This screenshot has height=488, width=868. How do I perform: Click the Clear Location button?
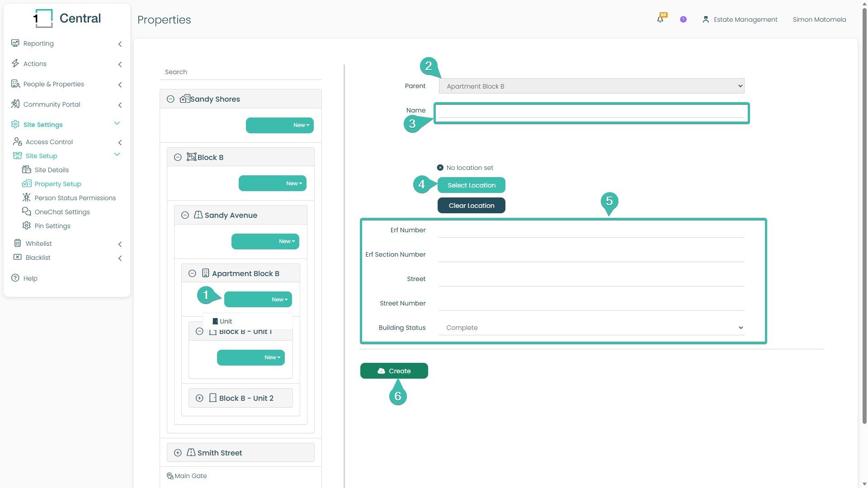(x=472, y=206)
